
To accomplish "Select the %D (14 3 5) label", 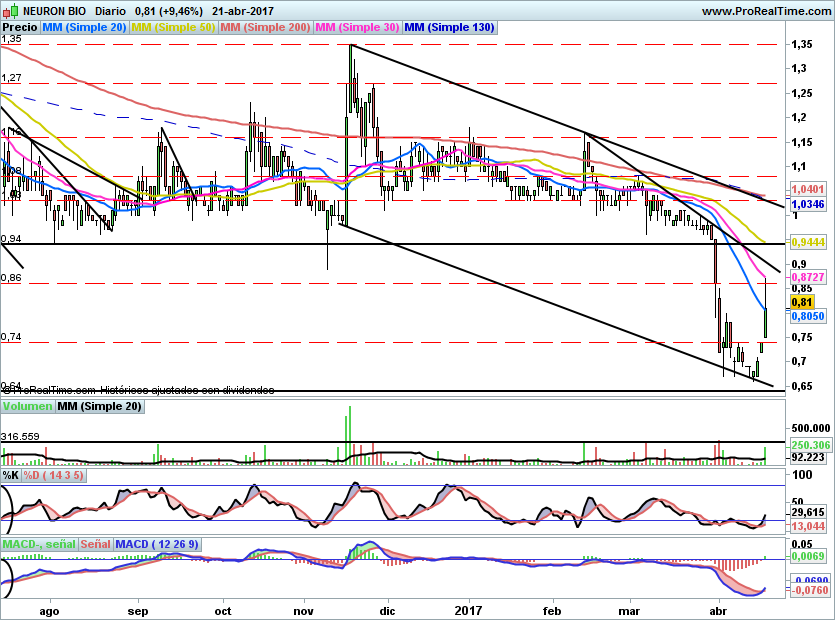I will click(x=55, y=475).
